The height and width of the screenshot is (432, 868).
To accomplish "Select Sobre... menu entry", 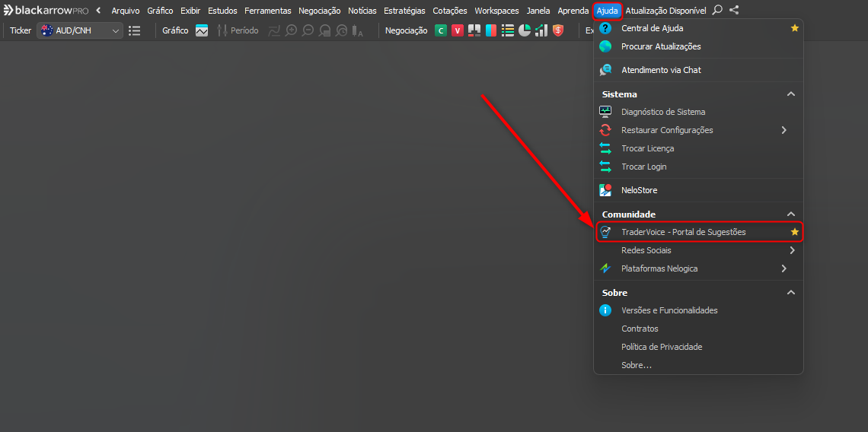I will coord(637,366).
